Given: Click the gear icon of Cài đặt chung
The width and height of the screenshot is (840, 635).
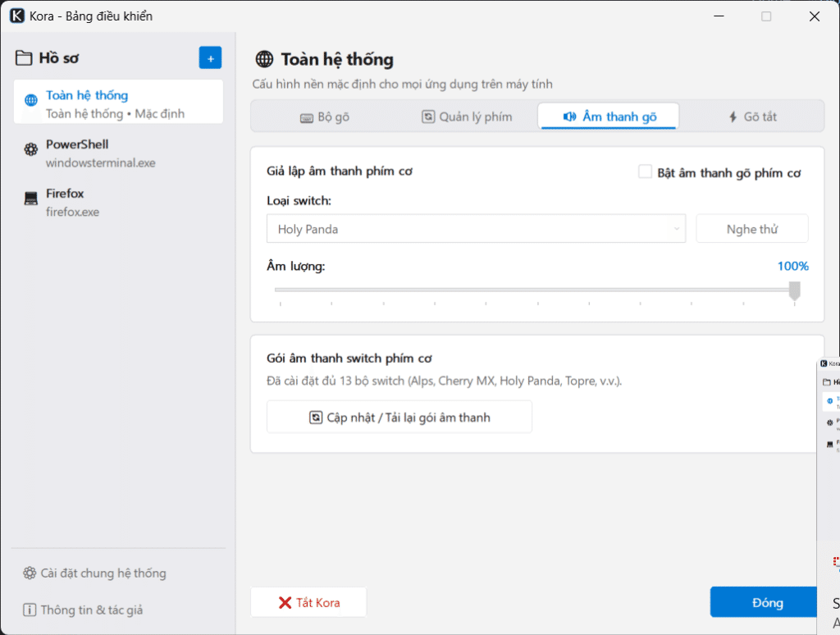Looking at the screenshot, I should coord(30,573).
